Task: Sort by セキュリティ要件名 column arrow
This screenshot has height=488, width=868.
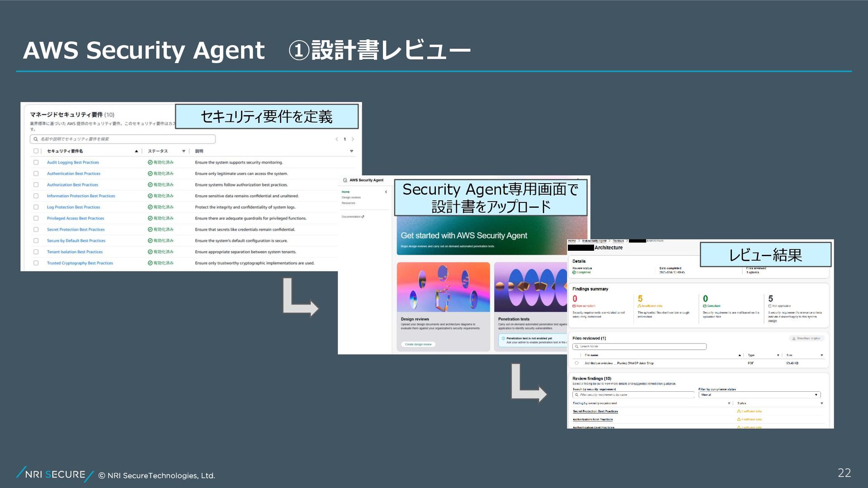Action: (x=136, y=151)
